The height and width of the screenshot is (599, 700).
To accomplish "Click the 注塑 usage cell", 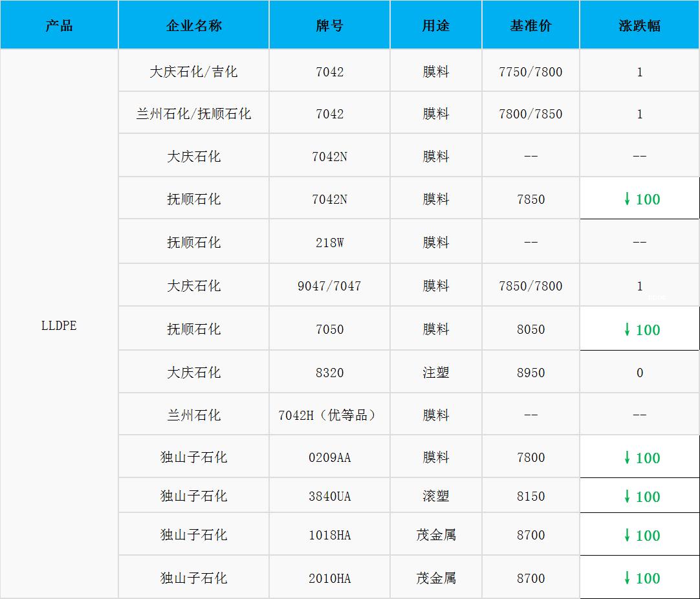I will pos(436,373).
